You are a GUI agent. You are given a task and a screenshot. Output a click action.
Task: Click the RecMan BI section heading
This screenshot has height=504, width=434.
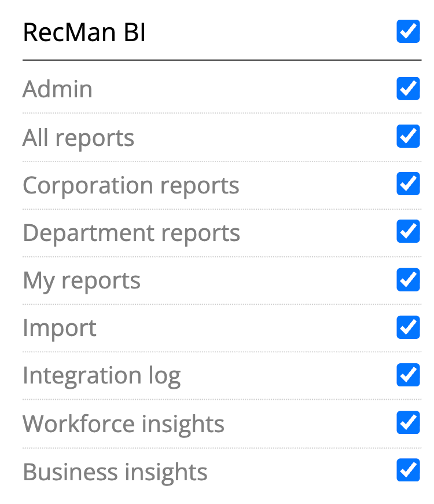[84, 33]
